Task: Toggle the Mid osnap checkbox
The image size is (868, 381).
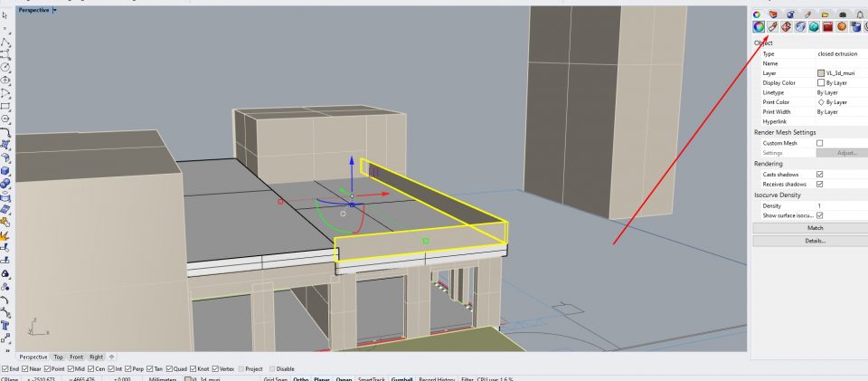Action: tap(71, 369)
